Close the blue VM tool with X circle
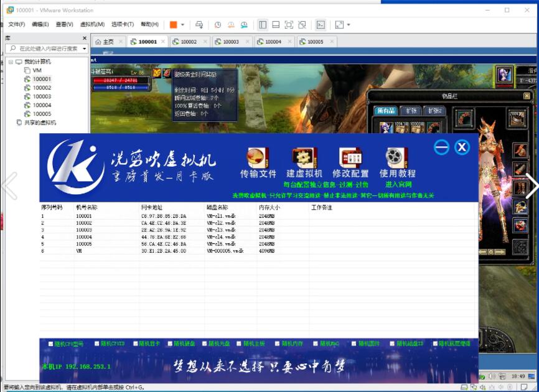The height and width of the screenshot is (392, 539). pos(462,147)
